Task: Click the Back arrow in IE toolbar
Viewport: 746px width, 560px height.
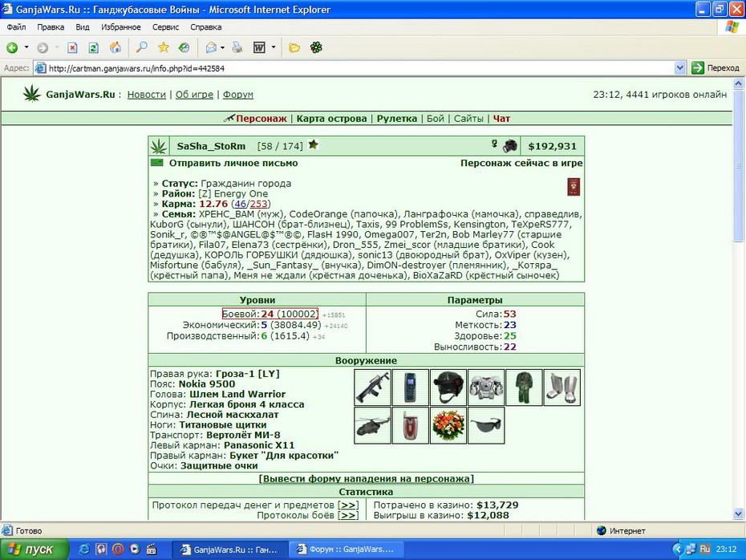Action: point(12,47)
